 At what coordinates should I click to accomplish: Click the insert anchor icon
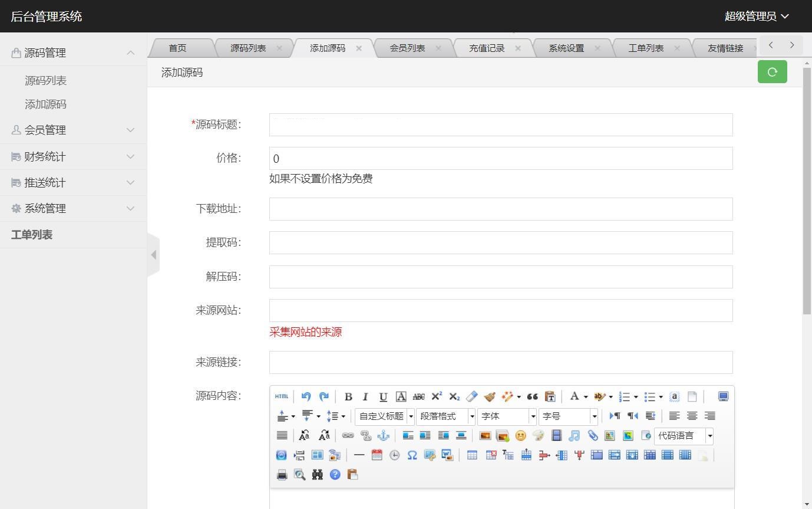[x=385, y=435]
